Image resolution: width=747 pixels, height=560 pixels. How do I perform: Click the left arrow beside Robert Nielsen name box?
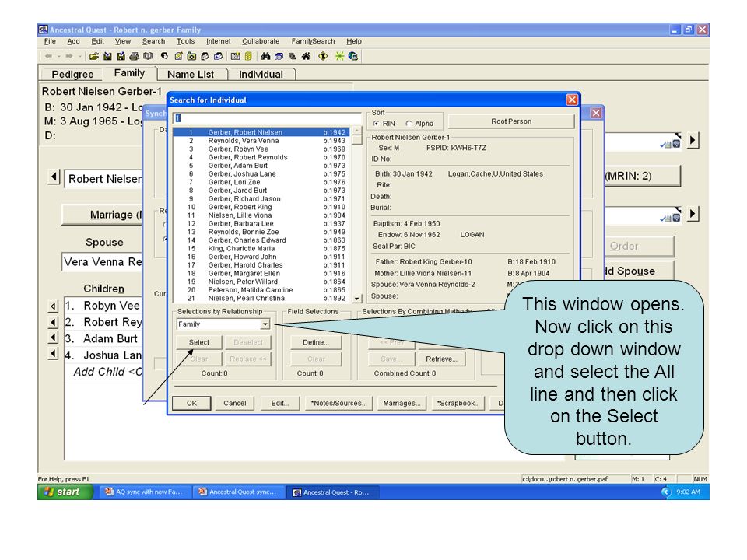point(54,177)
